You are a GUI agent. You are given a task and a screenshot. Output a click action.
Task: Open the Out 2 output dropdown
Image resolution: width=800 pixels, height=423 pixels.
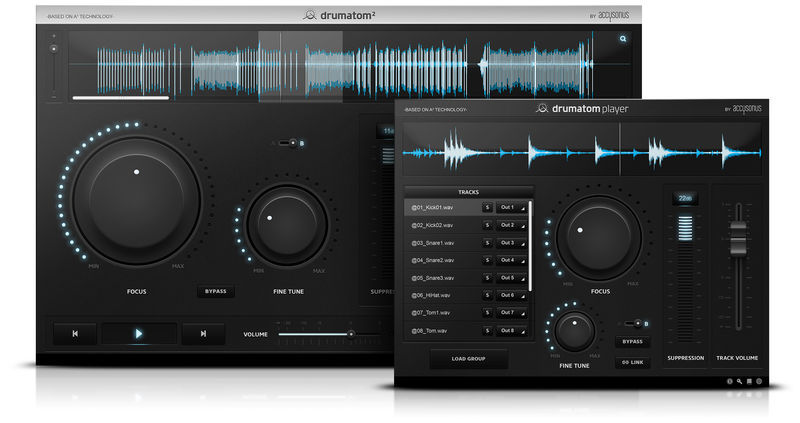(x=511, y=225)
